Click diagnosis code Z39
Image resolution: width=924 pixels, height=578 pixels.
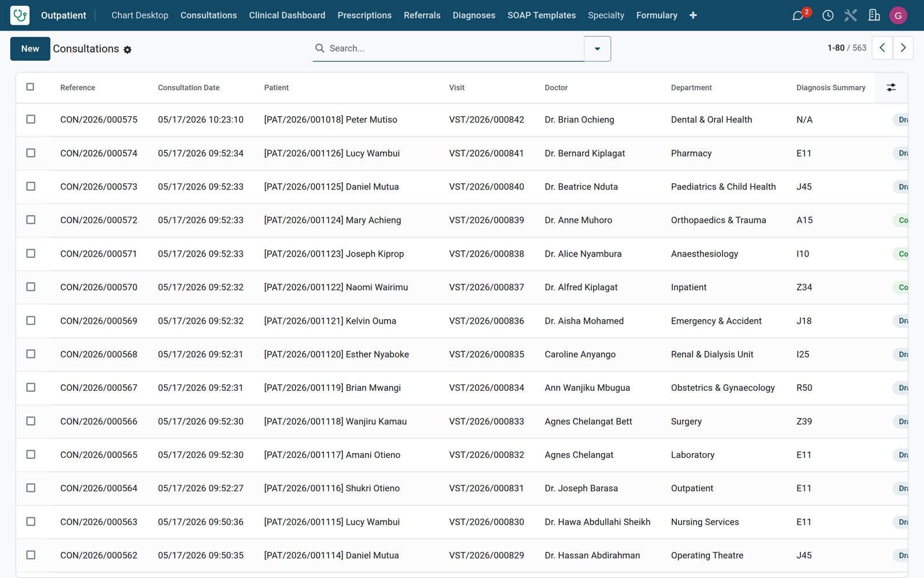click(804, 421)
